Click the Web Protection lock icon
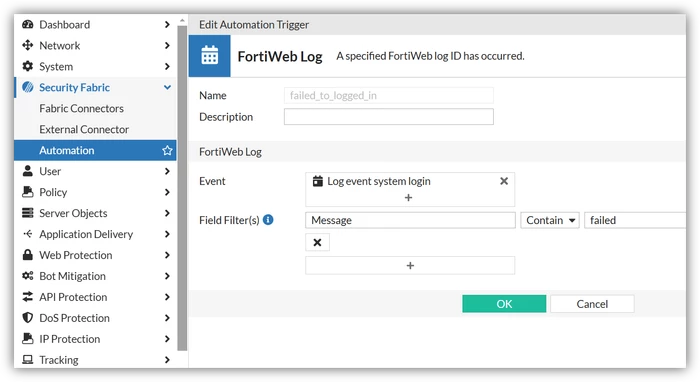 coord(28,255)
